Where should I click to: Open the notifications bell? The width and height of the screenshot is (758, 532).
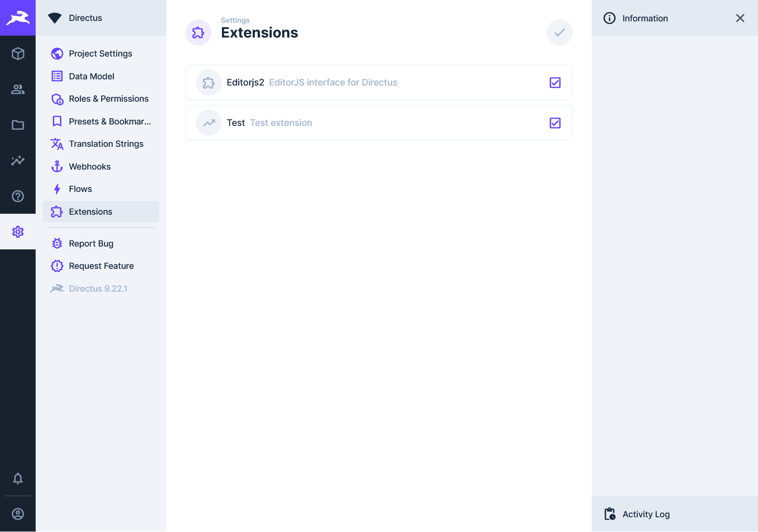pyautogui.click(x=18, y=478)
